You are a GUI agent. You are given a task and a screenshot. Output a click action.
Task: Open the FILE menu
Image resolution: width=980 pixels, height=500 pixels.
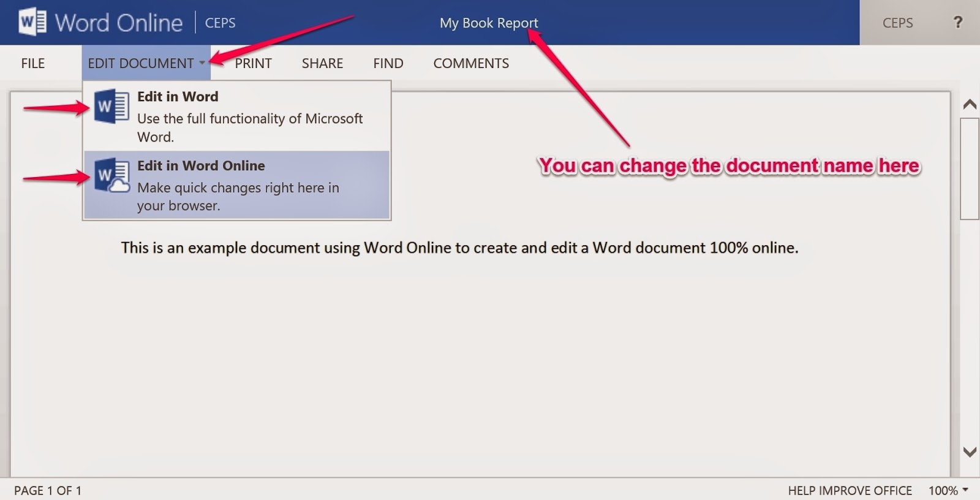[x=33, y=63]
